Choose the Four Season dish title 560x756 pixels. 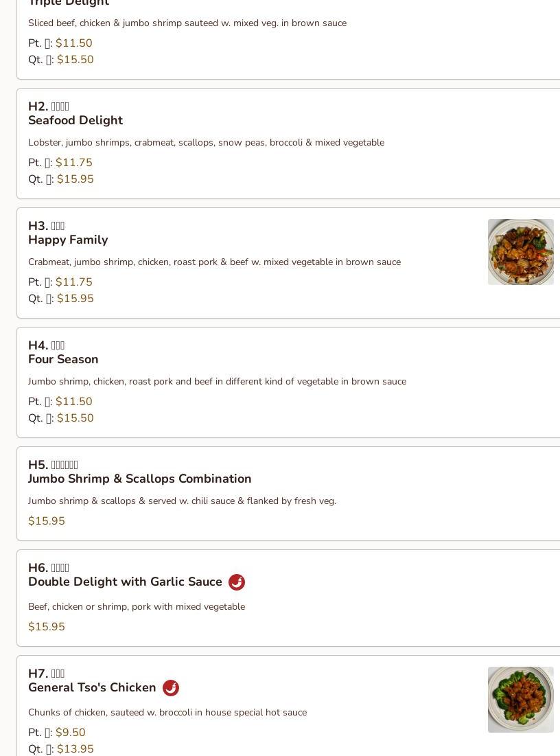point(63,359)
